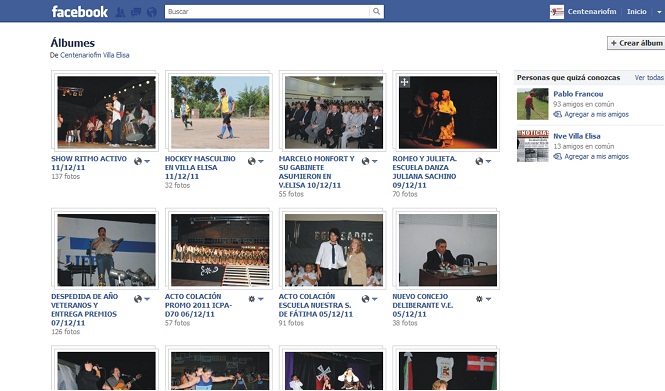665x391 pixels.
Task: Open gear settings for Nuevo Concejo Deliberante album
Action: point(483,299)
